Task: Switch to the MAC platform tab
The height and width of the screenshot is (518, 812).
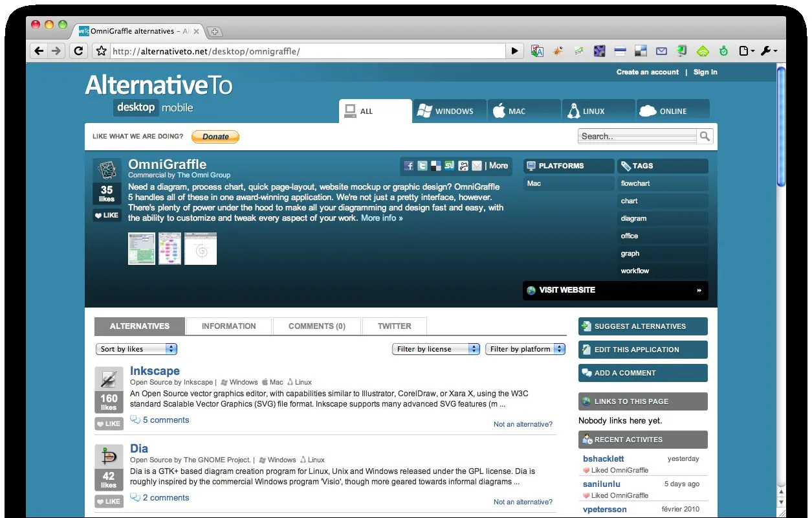Action: 524,111
